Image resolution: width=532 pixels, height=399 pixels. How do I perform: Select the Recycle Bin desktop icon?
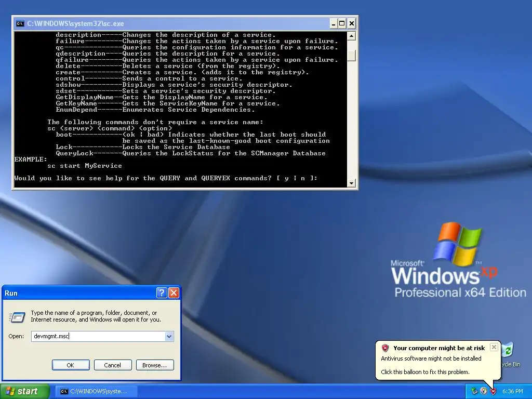click(511, 354)
